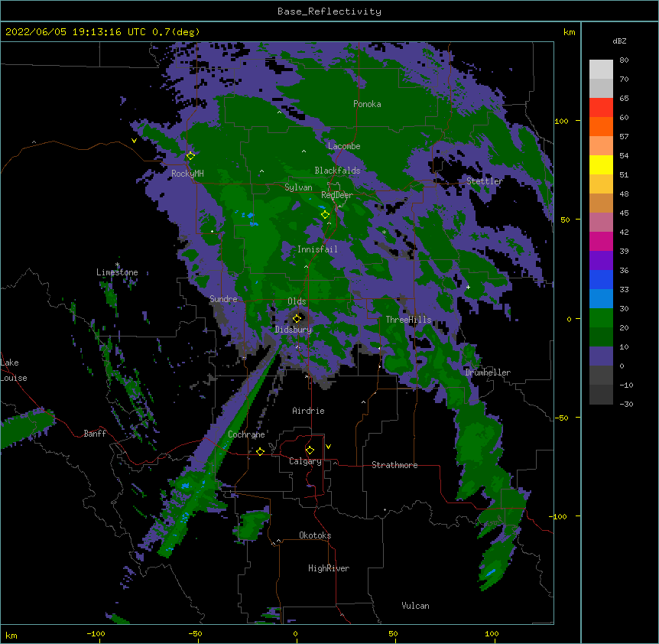Screen dimensions: 659x644
Task: Click the Airdrie label
Action: coord(308,411)
